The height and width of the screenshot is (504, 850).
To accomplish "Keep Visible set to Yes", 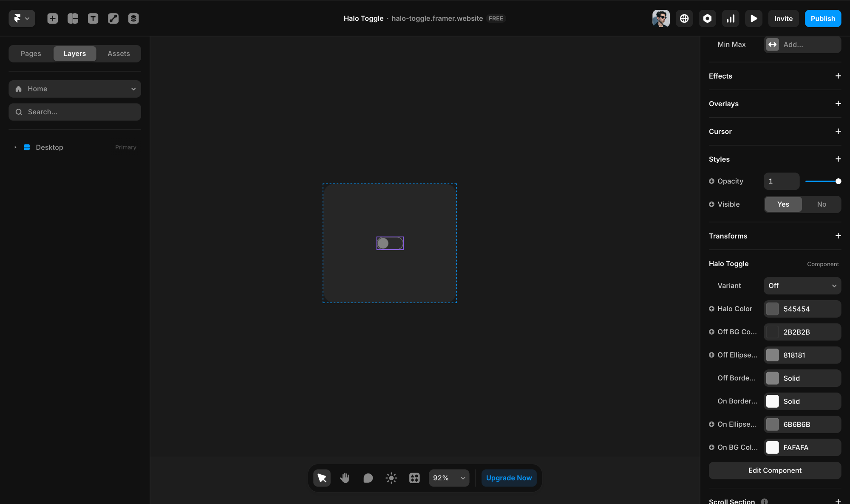I will tap(783, 204).
